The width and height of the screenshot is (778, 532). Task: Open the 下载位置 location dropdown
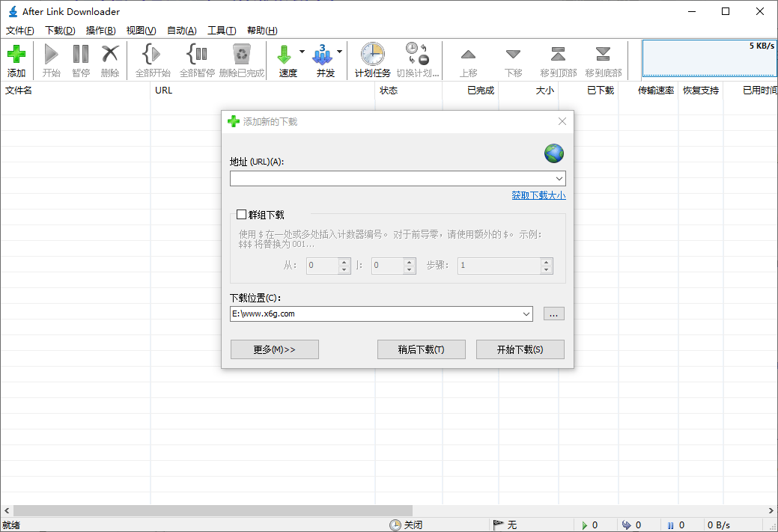(526, 314)
